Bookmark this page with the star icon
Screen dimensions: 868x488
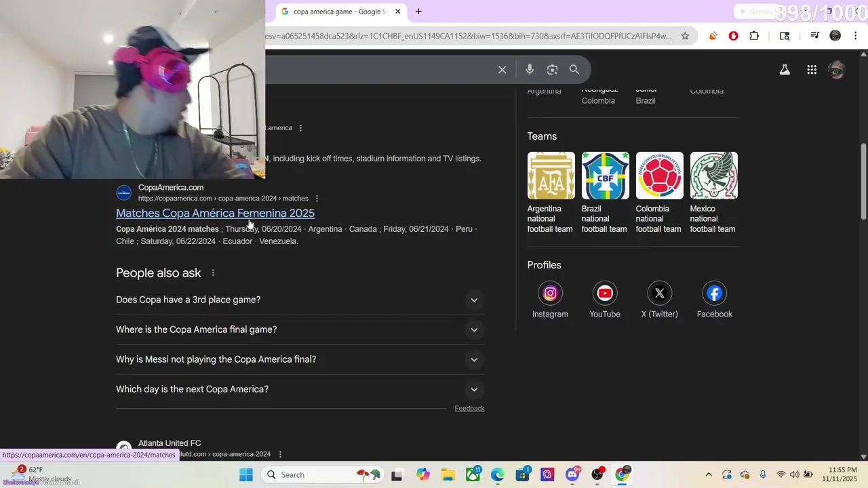click(x=685, y=36)
